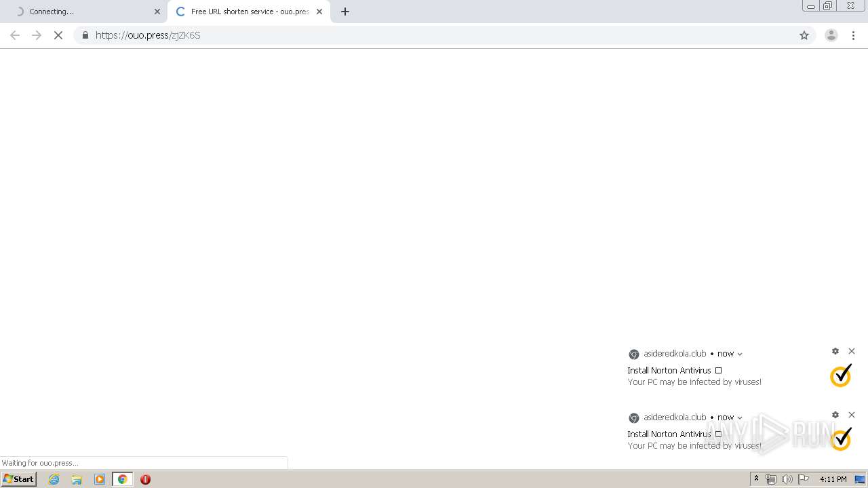Open Chrome's three-dot menu
Screen dimensions: 868x488
(x=854, y=35)
